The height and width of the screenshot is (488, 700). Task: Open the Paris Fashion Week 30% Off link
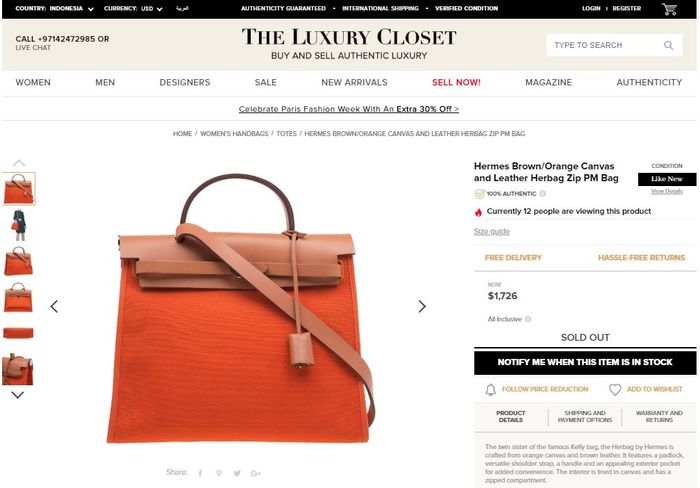point(349,109)
